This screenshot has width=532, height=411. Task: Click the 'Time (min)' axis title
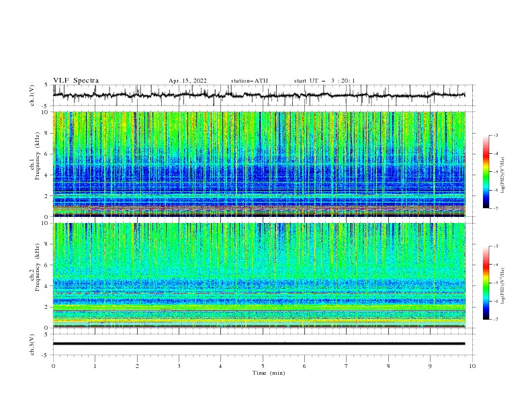[269, 373]
